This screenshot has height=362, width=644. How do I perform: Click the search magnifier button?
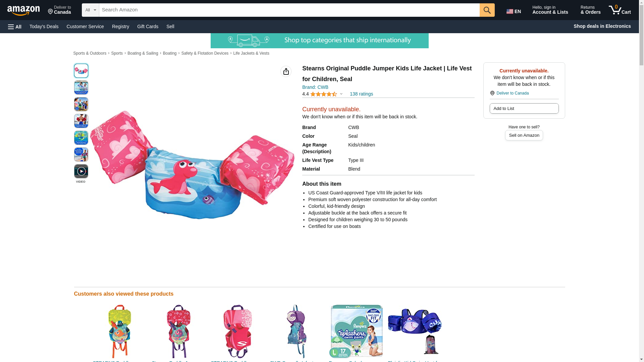tap(487, 10)
